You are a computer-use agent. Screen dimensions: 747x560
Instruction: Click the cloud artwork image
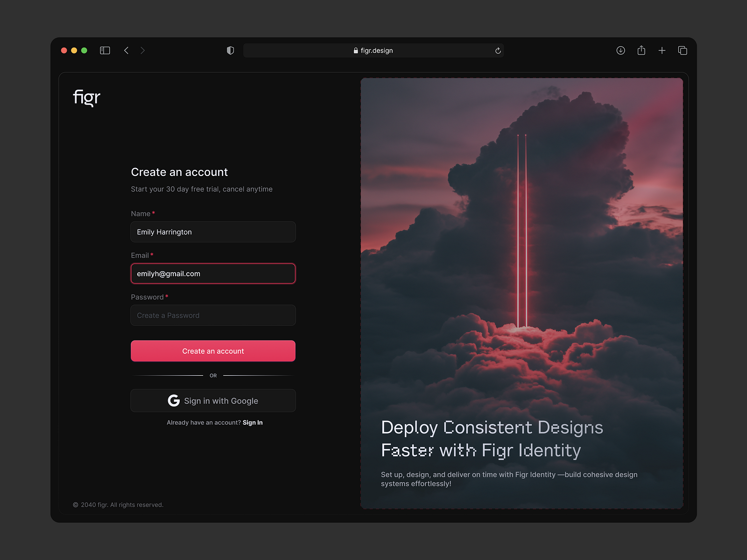[521, 233]
